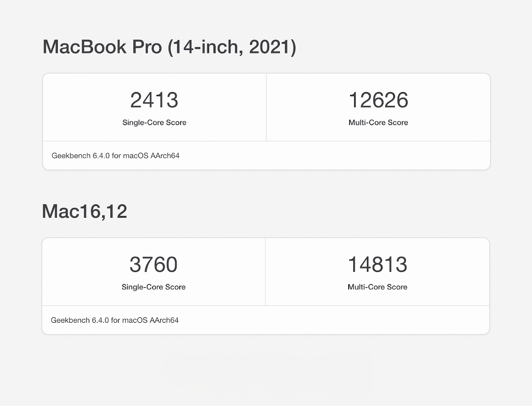This screenshot has height=406, width=532.
Task: Click "2021)" in the MacBook Pro heading
Action: 272,47
